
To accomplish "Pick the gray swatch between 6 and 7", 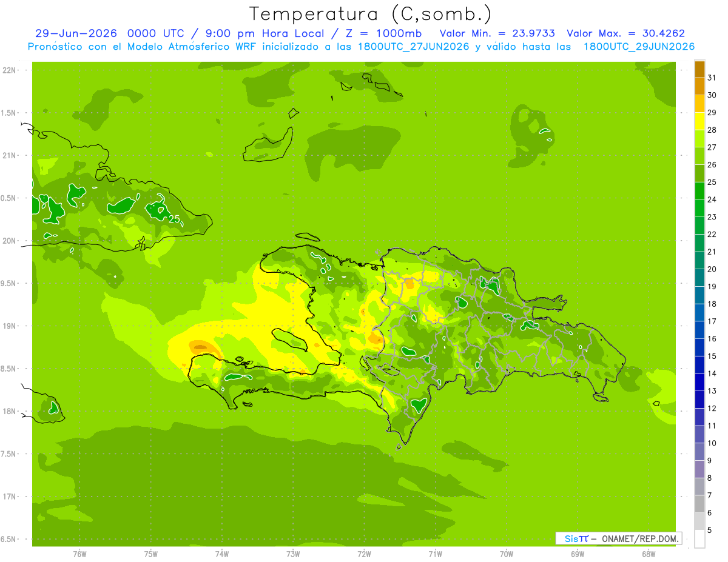I will (x=699, y=504).
